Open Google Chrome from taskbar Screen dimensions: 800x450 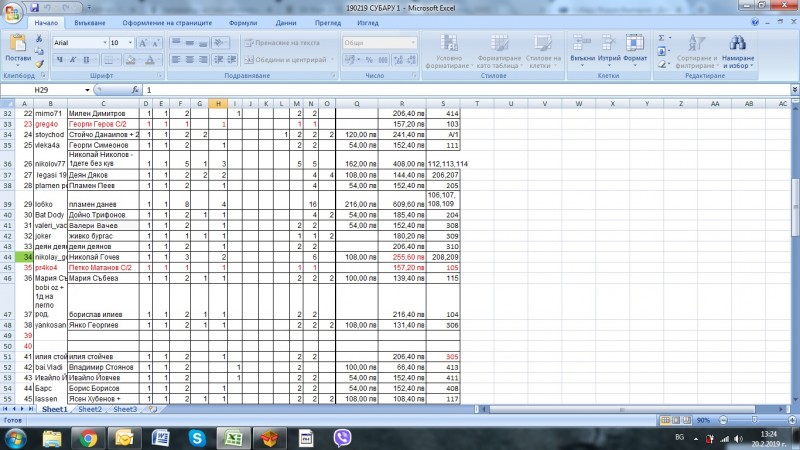(88, 439)
